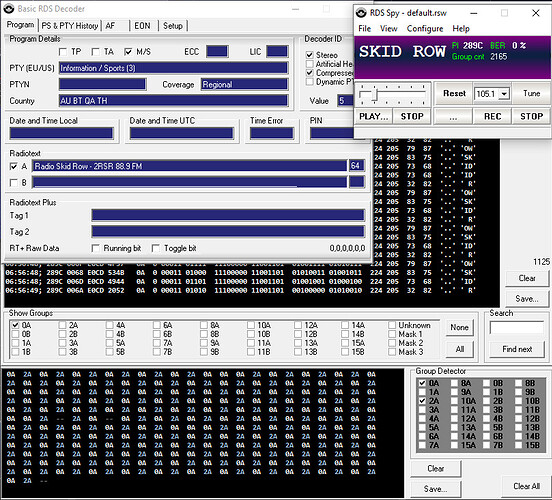Screen dimensions: 552x500
Task: Click the RDS Spy window title icon
Action: pyautogui.click(x=361, y=13)
